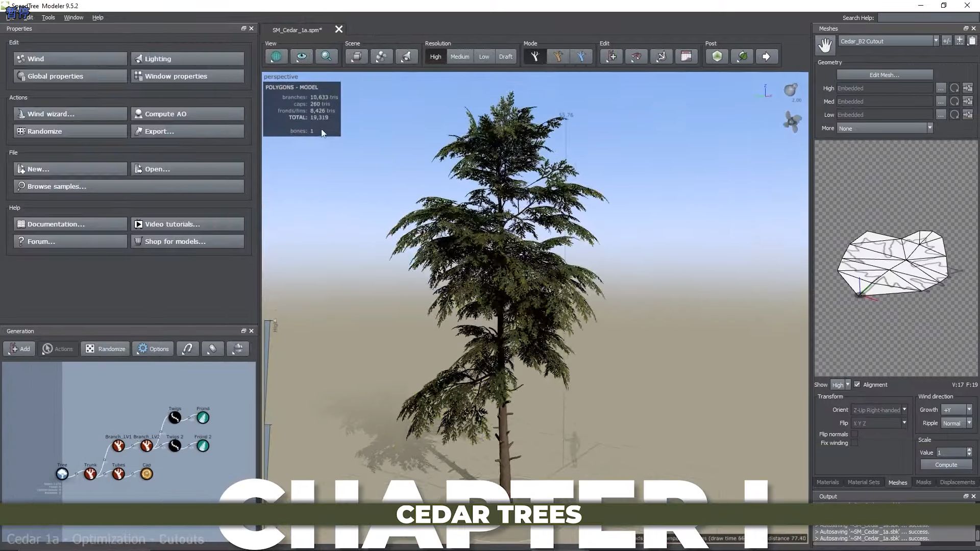
Task: Open the Options gear in Generation panel
Action: click(x=153, y=349)
